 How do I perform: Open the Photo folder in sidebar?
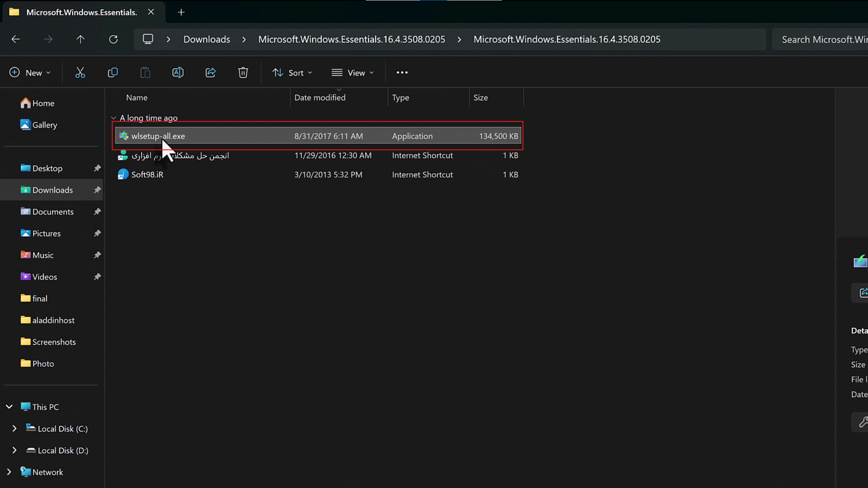37,363
